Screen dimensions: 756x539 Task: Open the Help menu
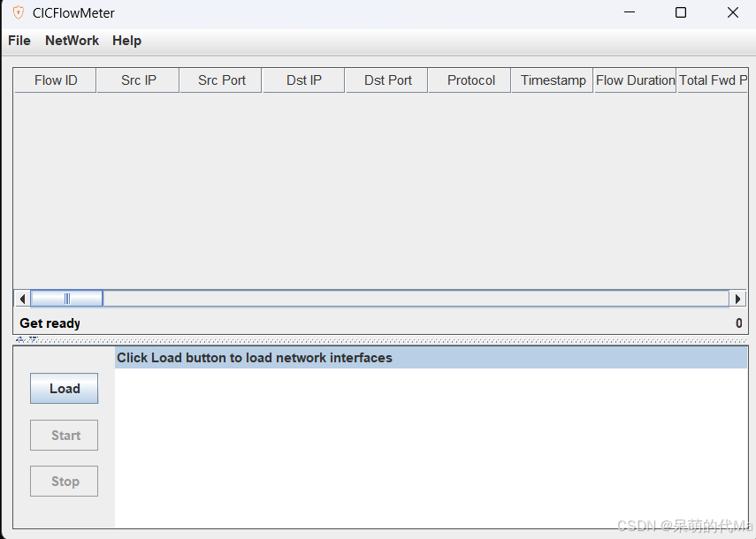point(126,41)
